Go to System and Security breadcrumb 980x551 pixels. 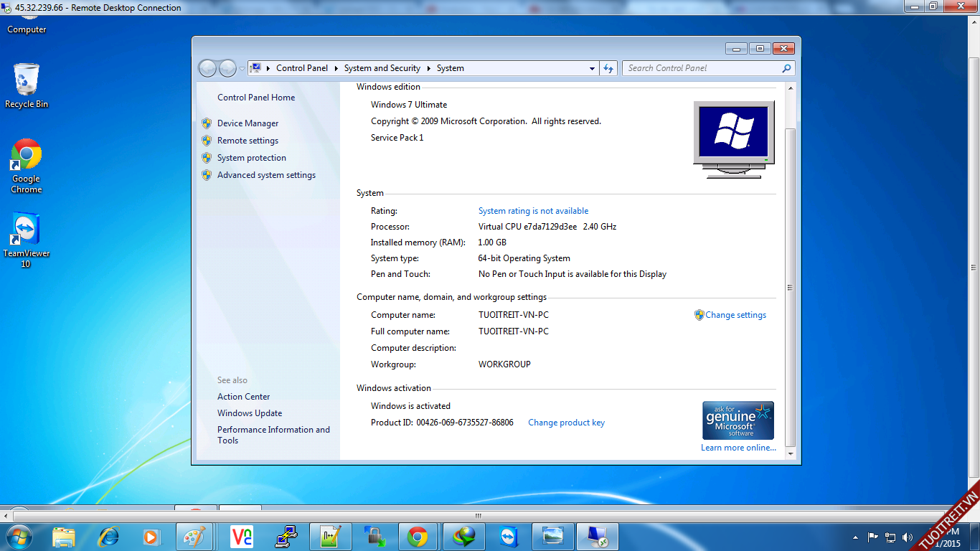pyautogui.click(x=382, y=68)
